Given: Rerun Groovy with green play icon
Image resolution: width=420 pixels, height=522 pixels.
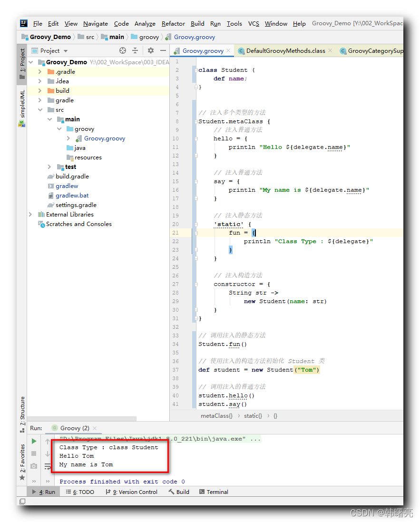Looking at the screenshot, I should click(34, 441).
